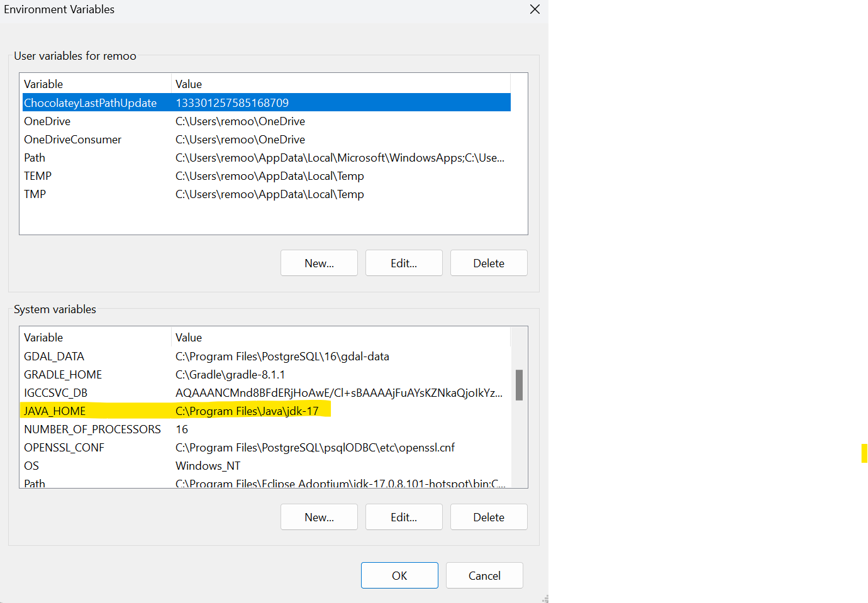Select the GDAL_DATA system variable

[266, 356]
